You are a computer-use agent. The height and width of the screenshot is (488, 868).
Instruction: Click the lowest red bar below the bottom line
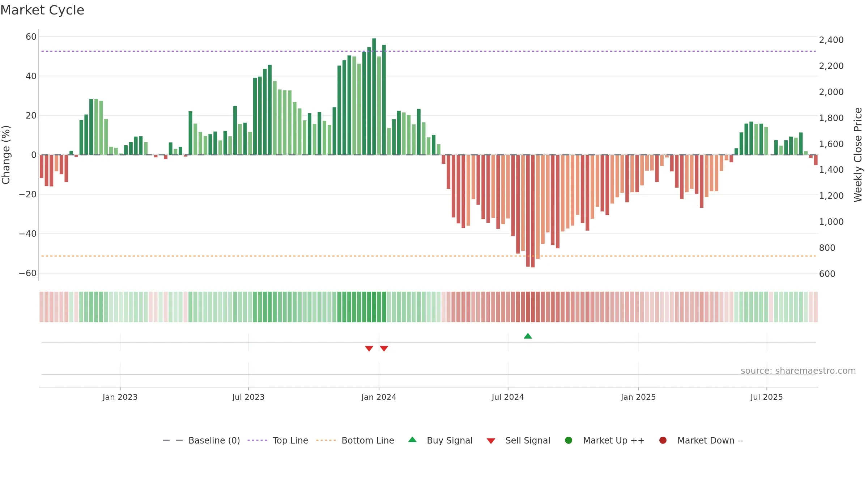coord(533,211)
